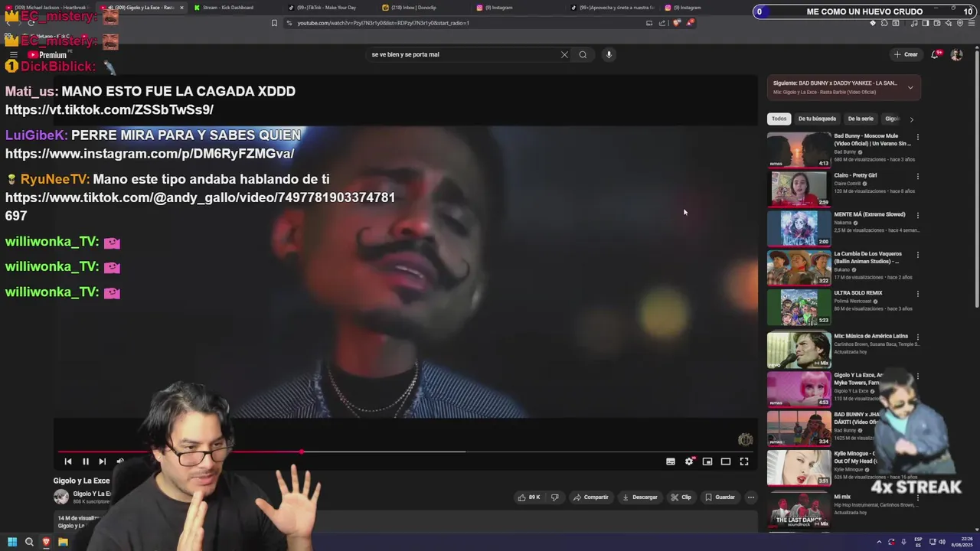
Task: Create a Clip of the video
Action: tap(681, 497)
